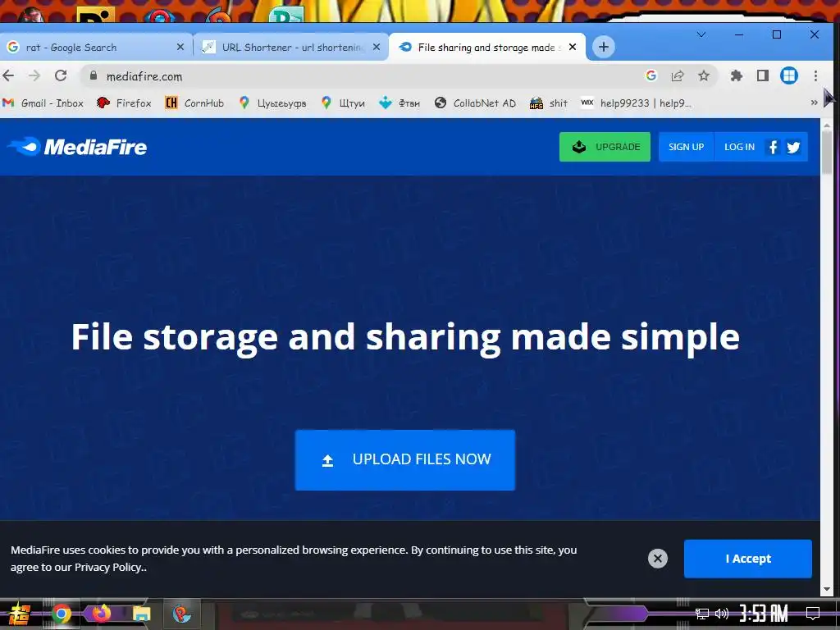Open the Privacy Policy link
This screenshot has width=840, height=630.
click(x=109, y=568)
